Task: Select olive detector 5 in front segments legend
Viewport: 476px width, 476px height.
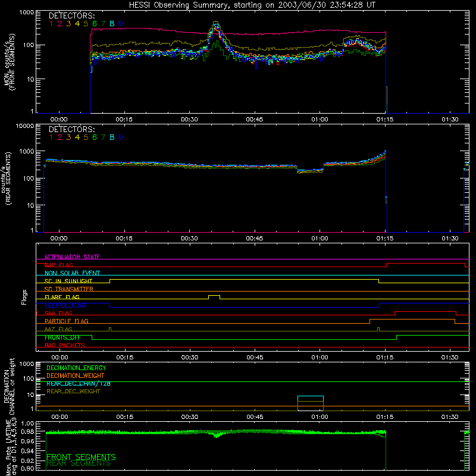Action: pos(86,24)
